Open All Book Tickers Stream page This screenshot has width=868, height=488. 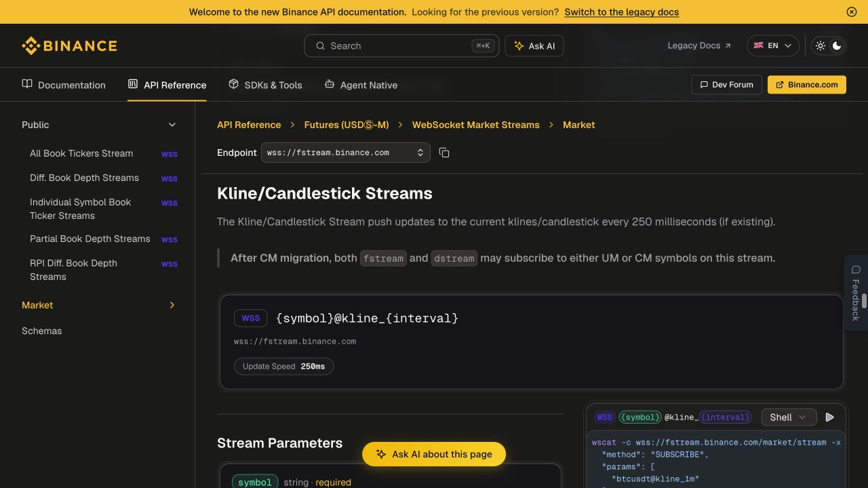(x=104, y=153)
